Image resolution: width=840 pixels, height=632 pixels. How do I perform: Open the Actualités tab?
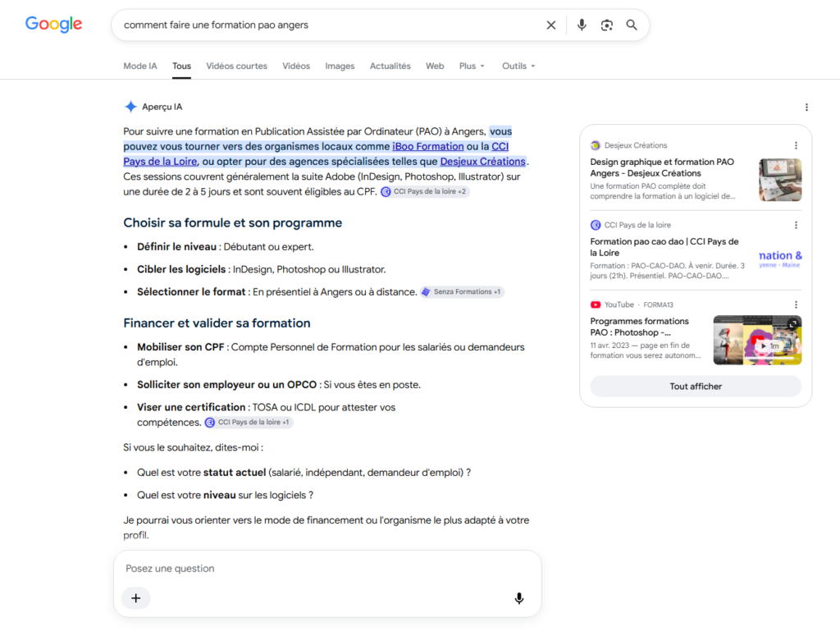pyautogui.click(x=390, y=66)
